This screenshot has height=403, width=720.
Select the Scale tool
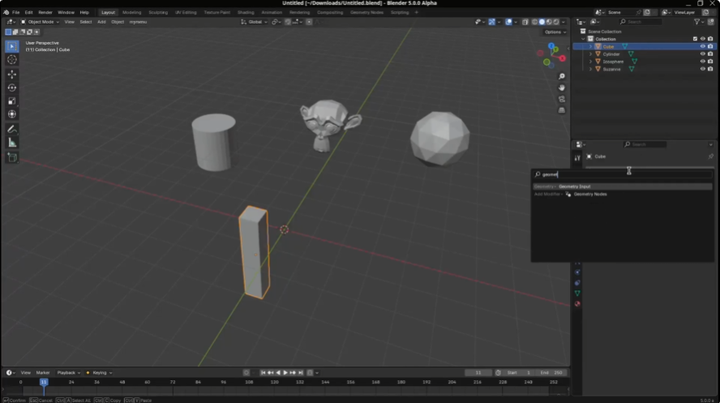[12, 101]
